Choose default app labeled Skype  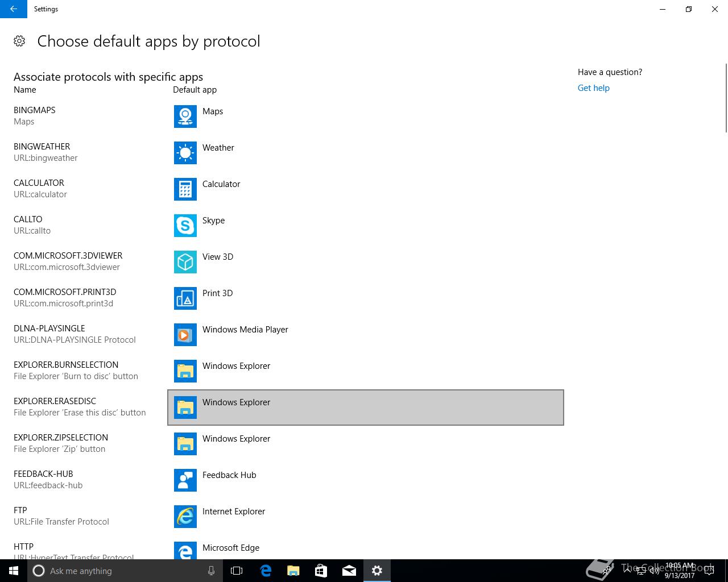213,221
